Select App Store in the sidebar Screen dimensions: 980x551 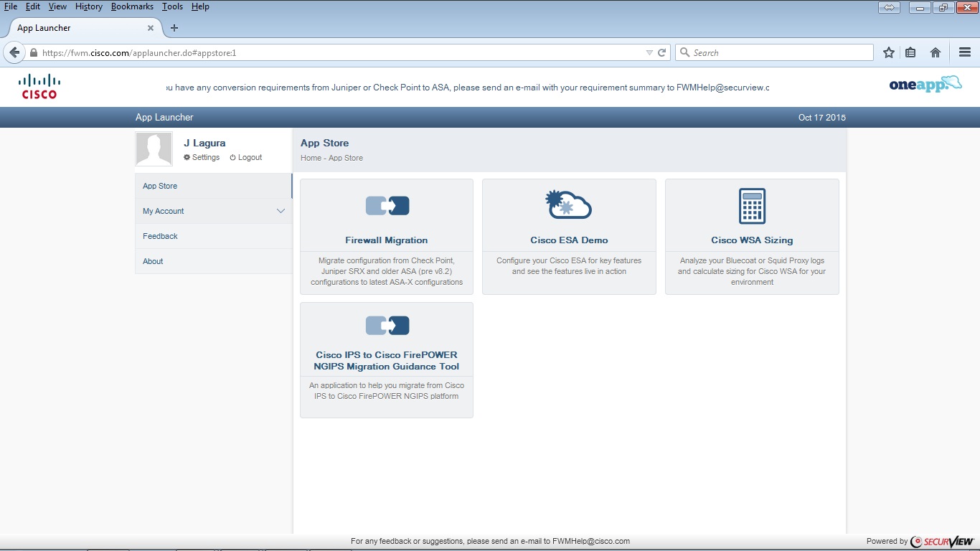click(214, 186)
